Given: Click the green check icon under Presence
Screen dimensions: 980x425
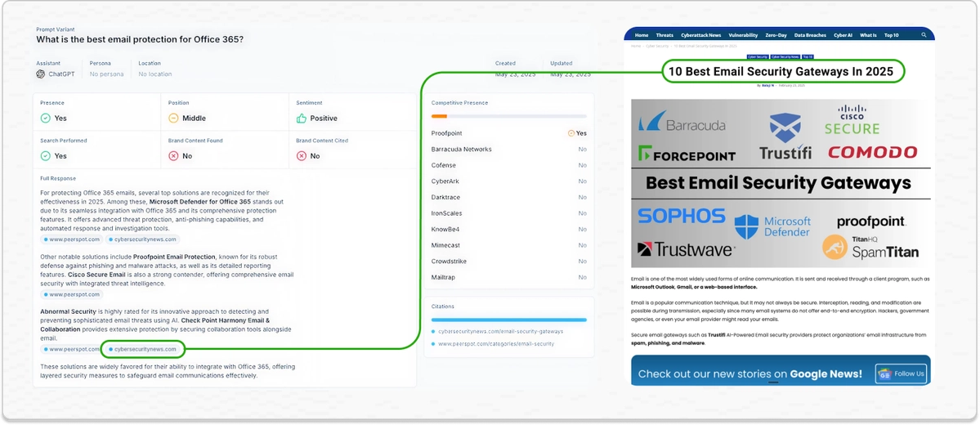Looking at the screenshot, I should pos(45,119).
